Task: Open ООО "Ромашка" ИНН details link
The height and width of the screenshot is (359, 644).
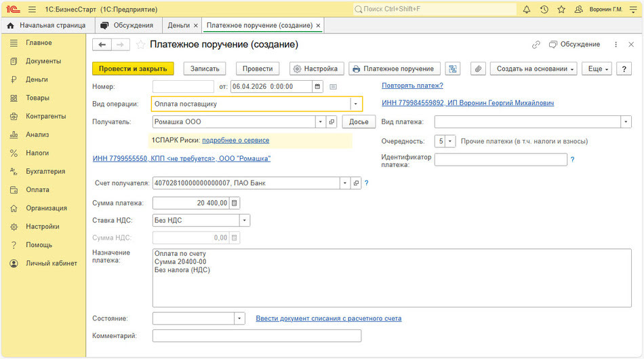Action: coord(182,159)
